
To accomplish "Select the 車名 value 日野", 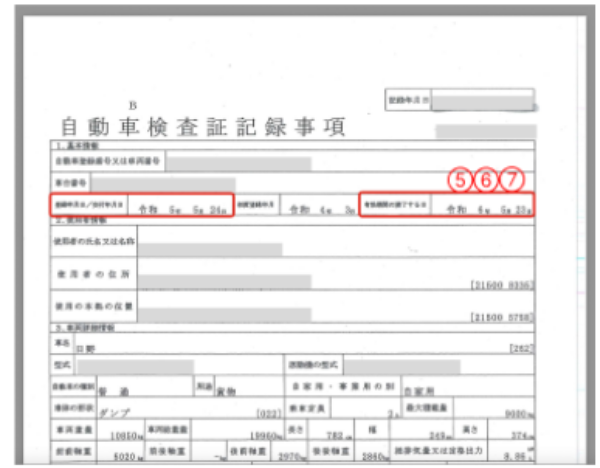I will (85, 349).
